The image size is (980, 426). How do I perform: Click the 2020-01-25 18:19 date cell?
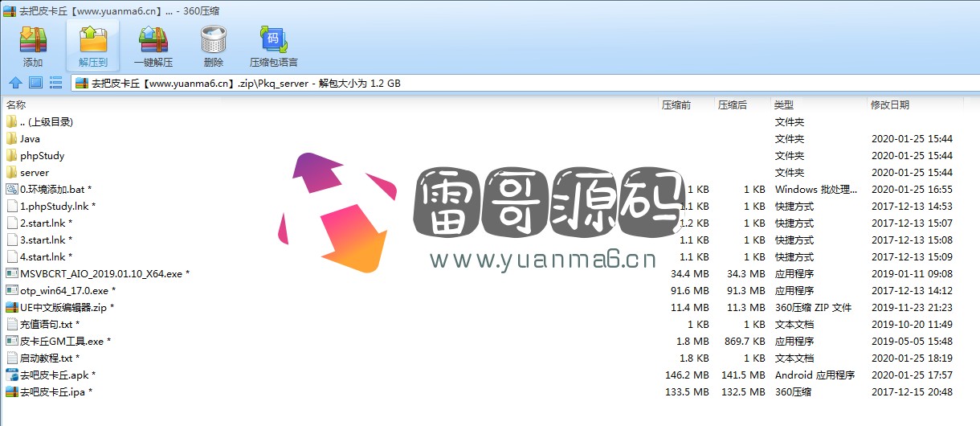(912, 358)
